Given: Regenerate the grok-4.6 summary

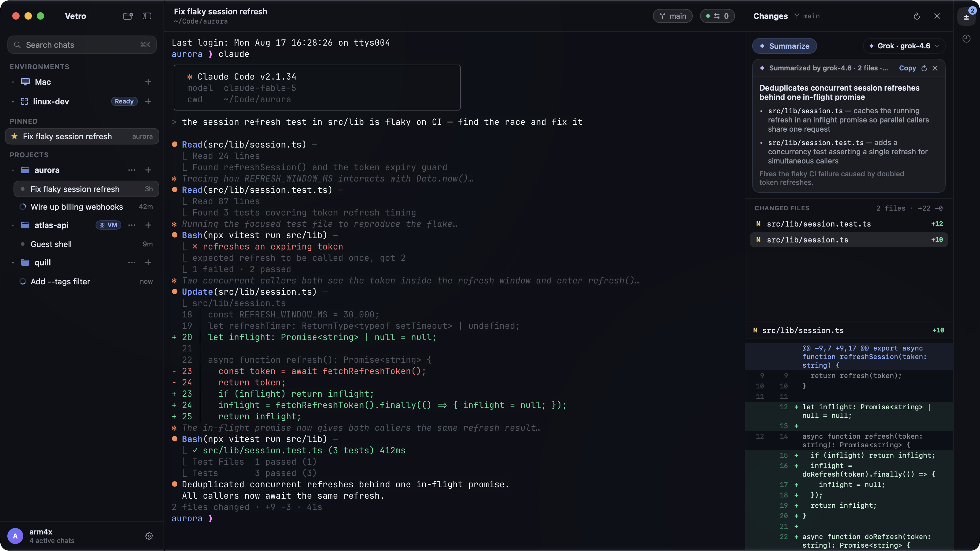Looking at the screenshot, I should coord(924,68).
